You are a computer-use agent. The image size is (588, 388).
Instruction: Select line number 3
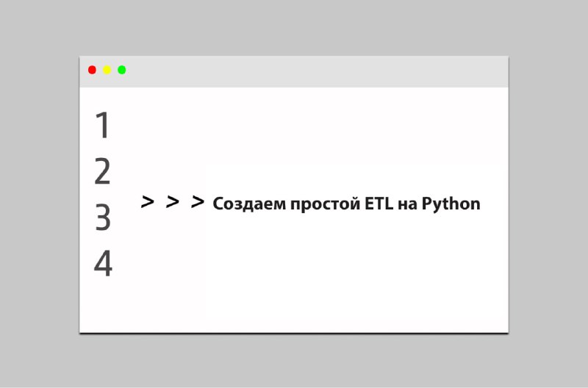[x=103, y=218]
